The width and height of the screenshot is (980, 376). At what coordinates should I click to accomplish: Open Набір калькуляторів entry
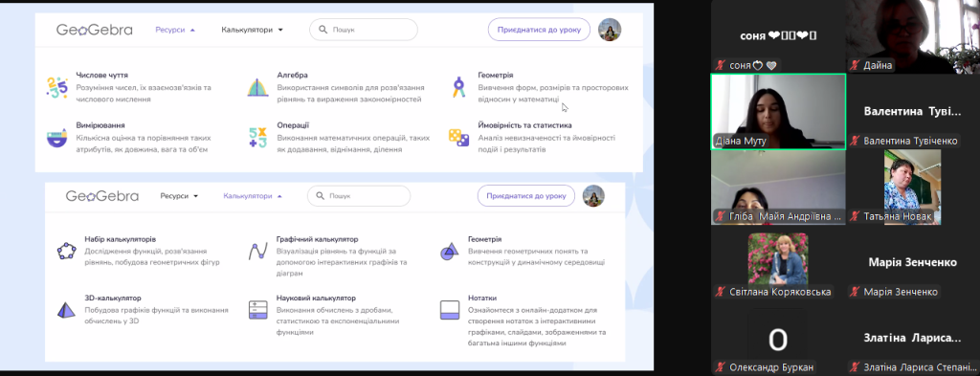(120, 239)
